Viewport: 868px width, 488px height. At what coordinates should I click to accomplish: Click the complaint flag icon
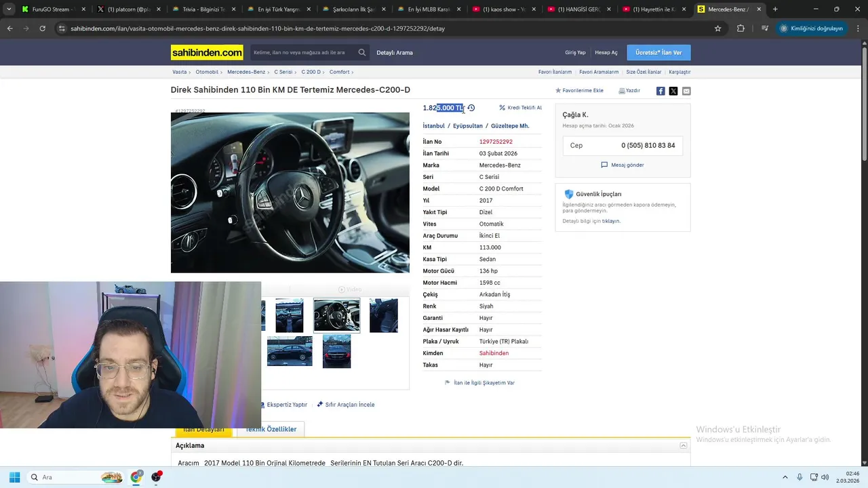point(448,383)
